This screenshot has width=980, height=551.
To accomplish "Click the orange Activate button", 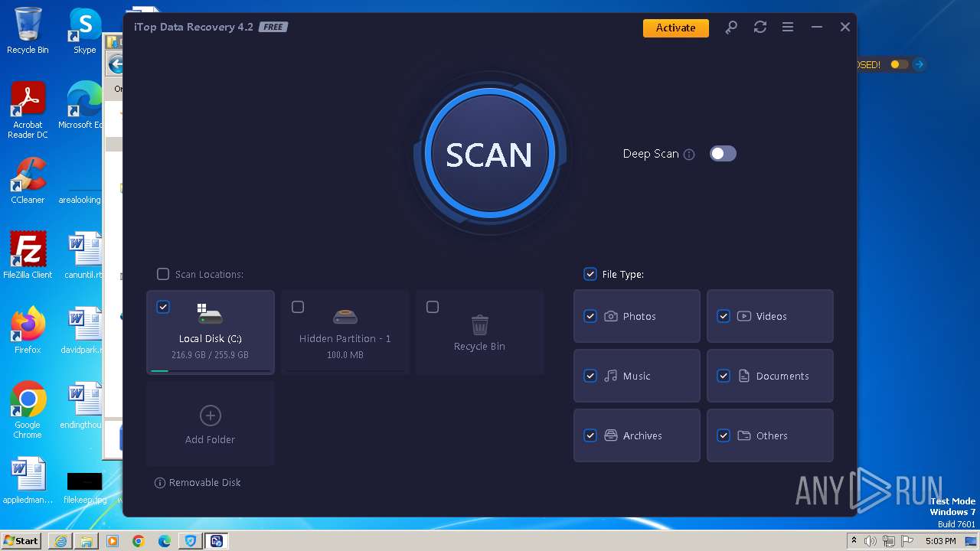I will [675, 28].
